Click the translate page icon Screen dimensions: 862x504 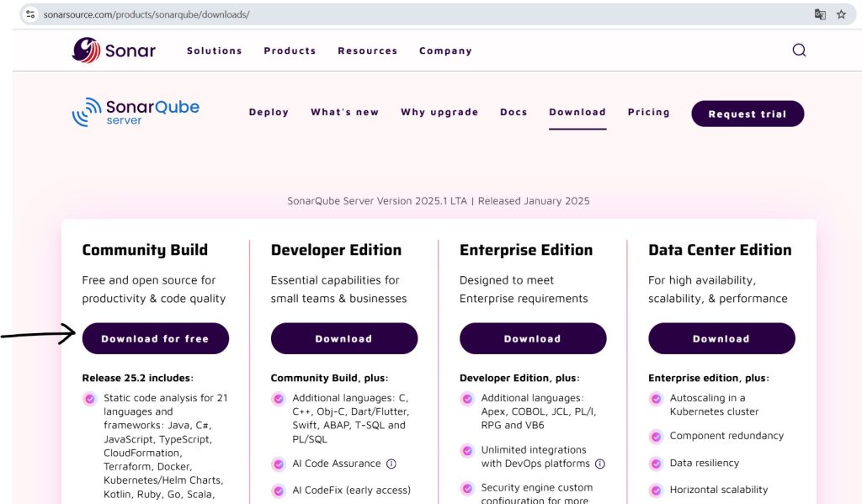[820, 14]
